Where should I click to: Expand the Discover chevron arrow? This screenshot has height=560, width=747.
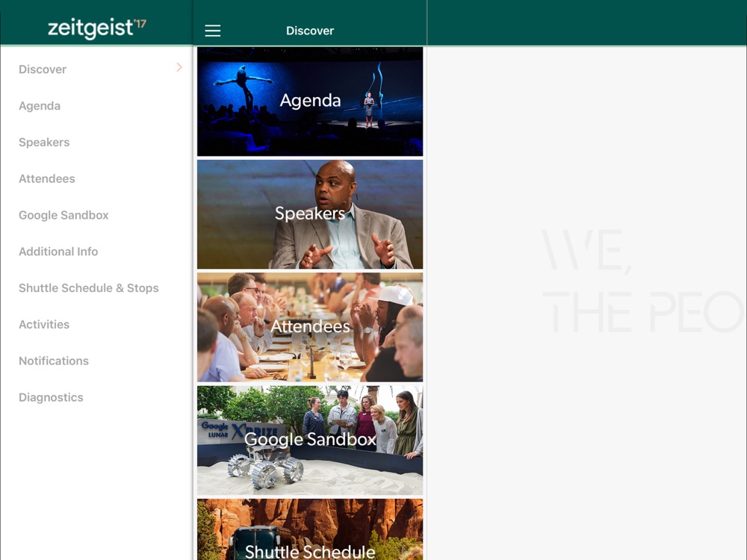[179, 67]
